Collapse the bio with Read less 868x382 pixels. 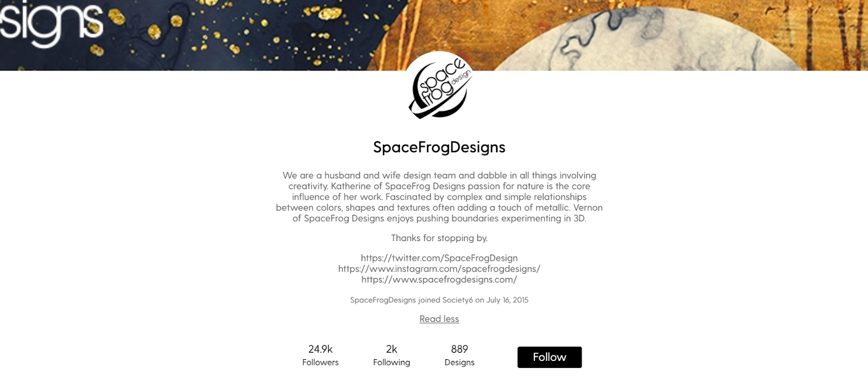pyautogui.click(x=439, y=319)
